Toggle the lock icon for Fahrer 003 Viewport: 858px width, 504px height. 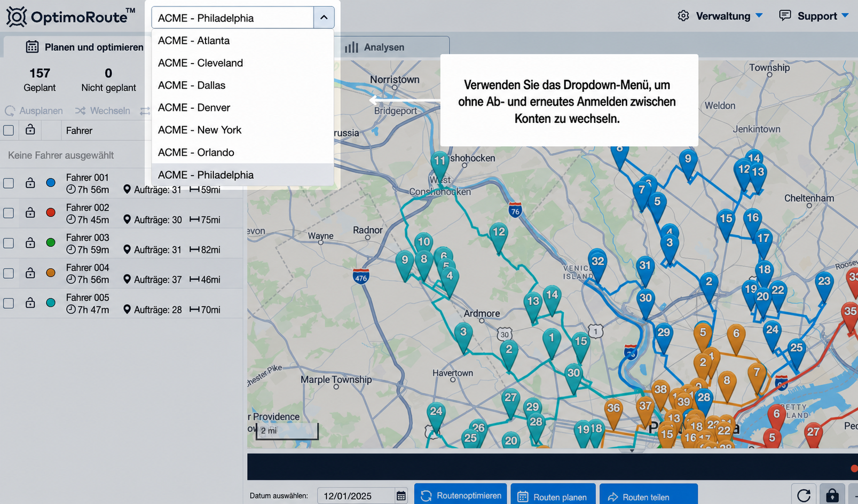click(30, 242)
